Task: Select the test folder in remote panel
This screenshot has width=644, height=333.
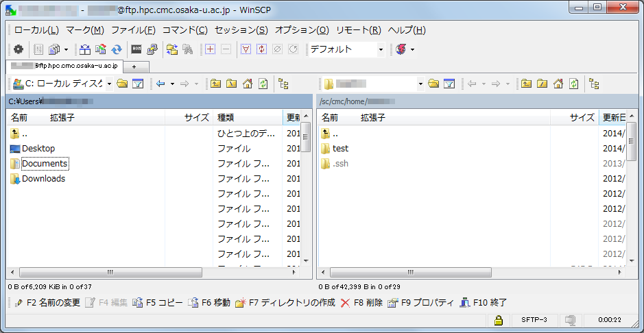Action: click(340, 149)
